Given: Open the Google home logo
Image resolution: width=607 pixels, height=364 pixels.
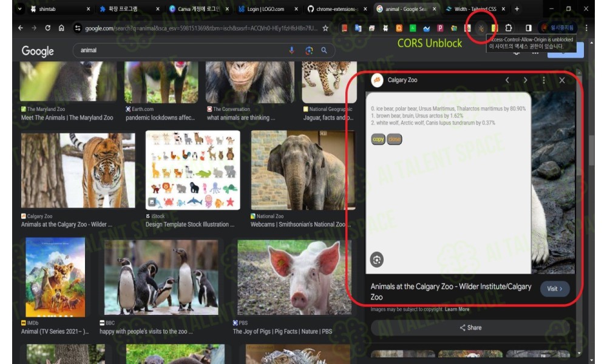Looking at the screenshot, I should point(38,51).
